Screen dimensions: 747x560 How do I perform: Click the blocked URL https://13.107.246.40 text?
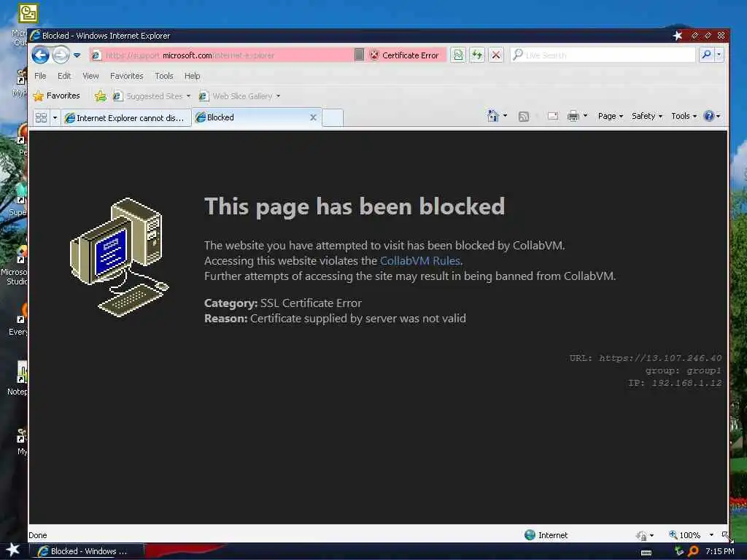pos(660,358)
